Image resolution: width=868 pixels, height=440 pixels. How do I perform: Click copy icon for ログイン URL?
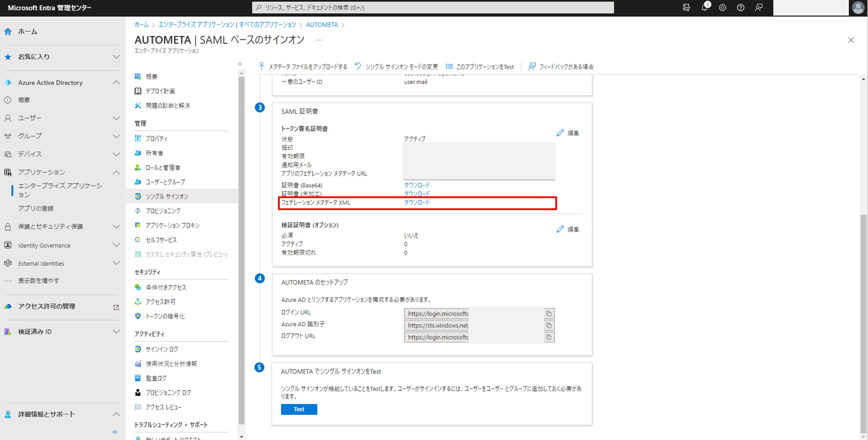549,313
